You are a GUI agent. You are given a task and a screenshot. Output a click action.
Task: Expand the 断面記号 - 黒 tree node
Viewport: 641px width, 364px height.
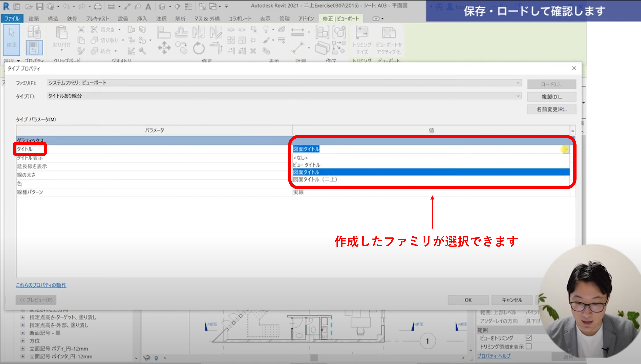click(23, 333)
